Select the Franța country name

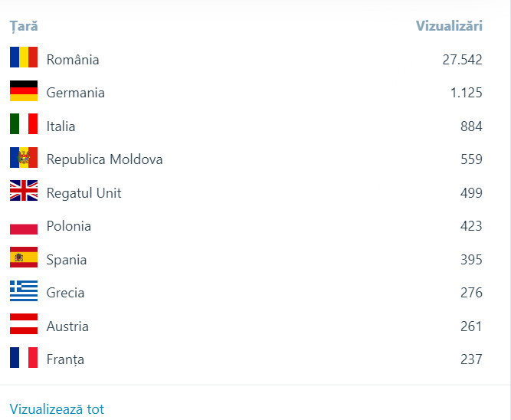click(65, 359)
